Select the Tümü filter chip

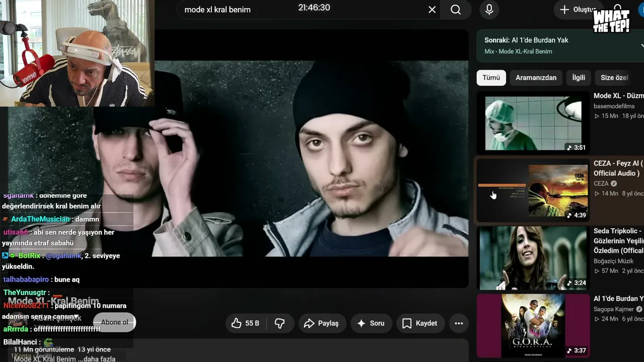(x=491, y=77)
